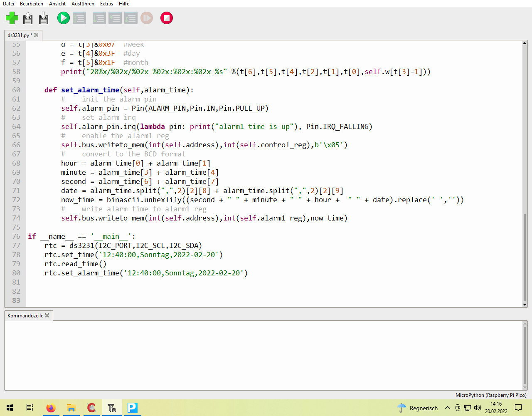
Task: Click the volume speaker tray icon
Action: 478,408
